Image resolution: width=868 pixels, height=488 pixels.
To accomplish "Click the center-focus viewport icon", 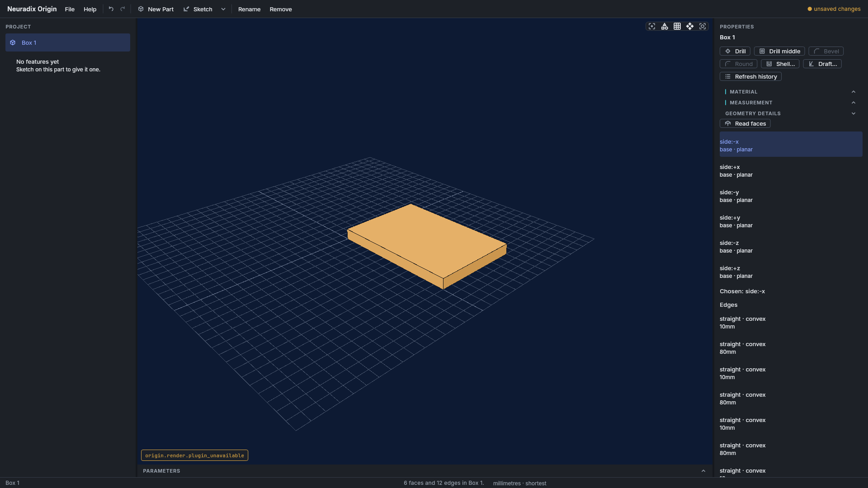I will click(652, 26).
